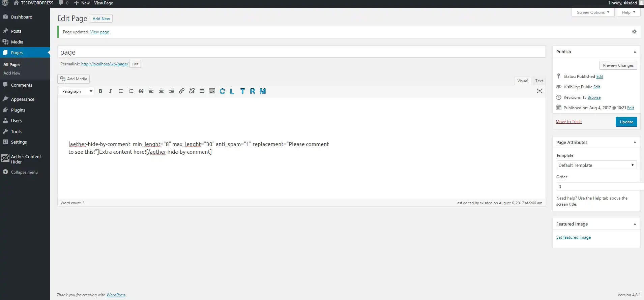
Task: Edit the permalink slug
Action: tap(135, 64)
